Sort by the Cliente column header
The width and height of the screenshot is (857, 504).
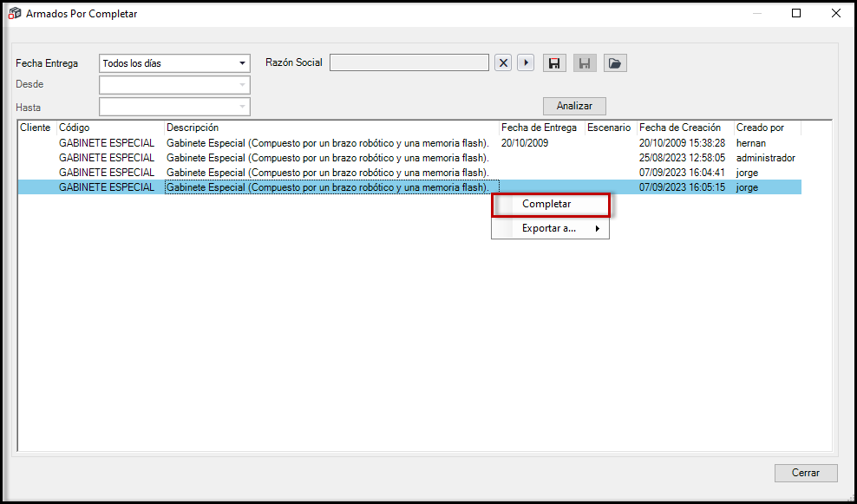point(37,128)
